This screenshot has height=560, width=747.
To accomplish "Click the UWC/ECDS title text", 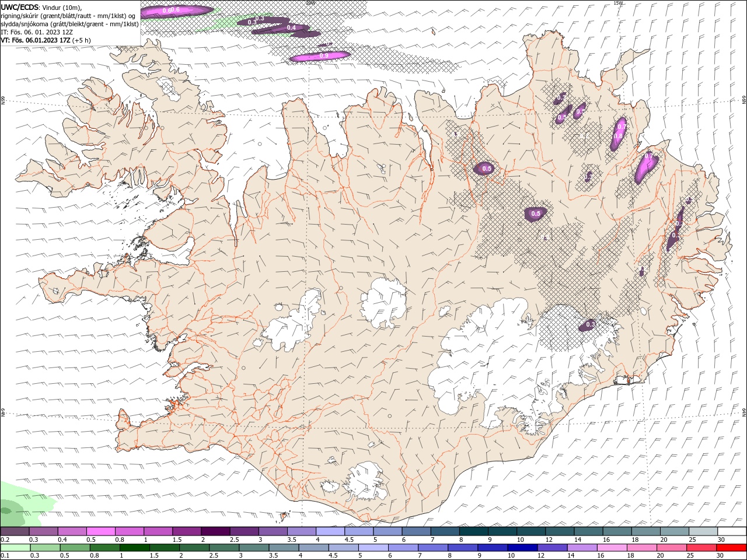I will [20, 7].
